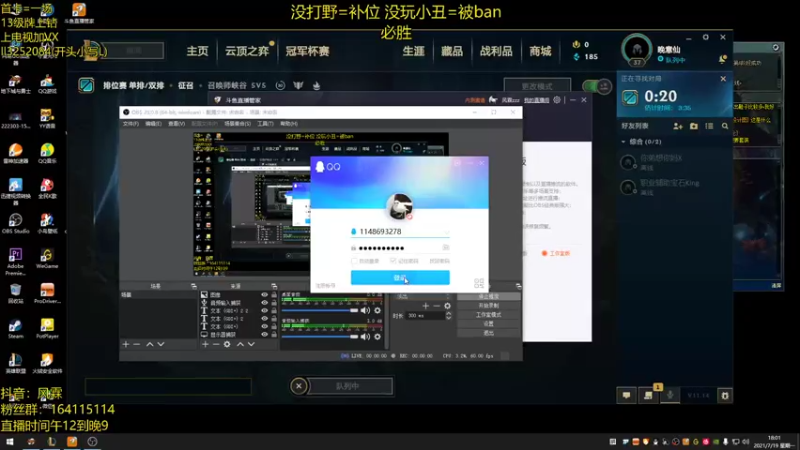Collapse the 综合 (0/2) friends group
800x450 pixels.
coord(623,142)
